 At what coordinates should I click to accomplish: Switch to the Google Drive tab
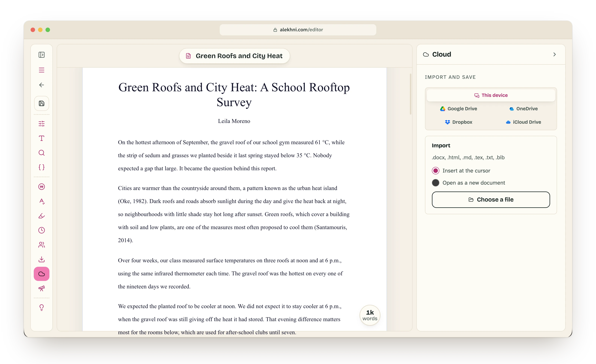(x=458, y=109)
